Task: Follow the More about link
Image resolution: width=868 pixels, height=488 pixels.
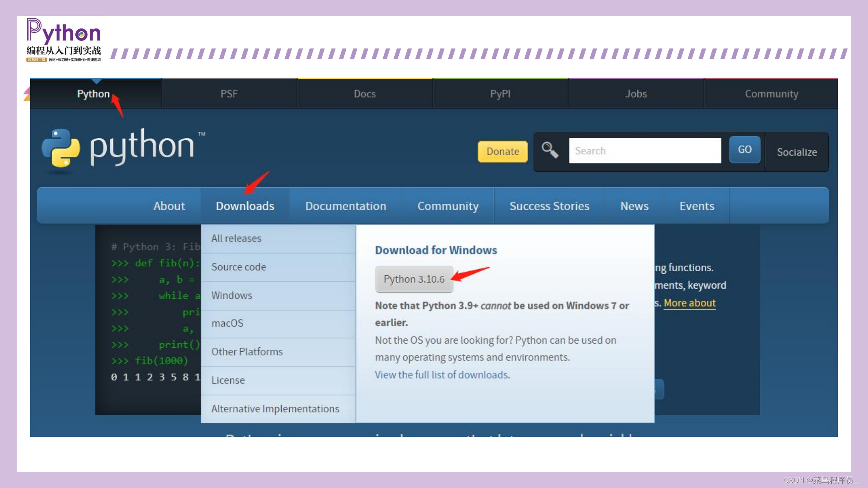Action: [690, 303]
